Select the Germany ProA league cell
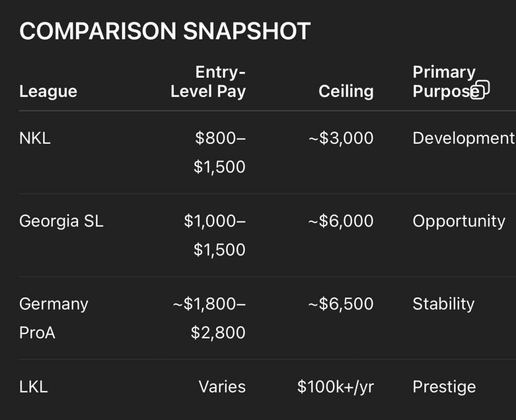This screenshot has width=516, height=420. (53, 318)
